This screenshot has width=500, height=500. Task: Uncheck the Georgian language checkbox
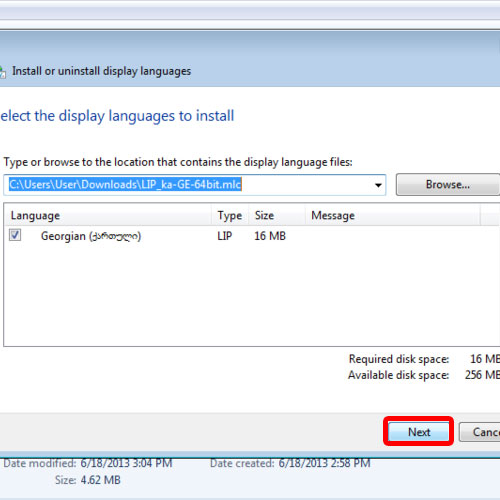pos(15,235)
